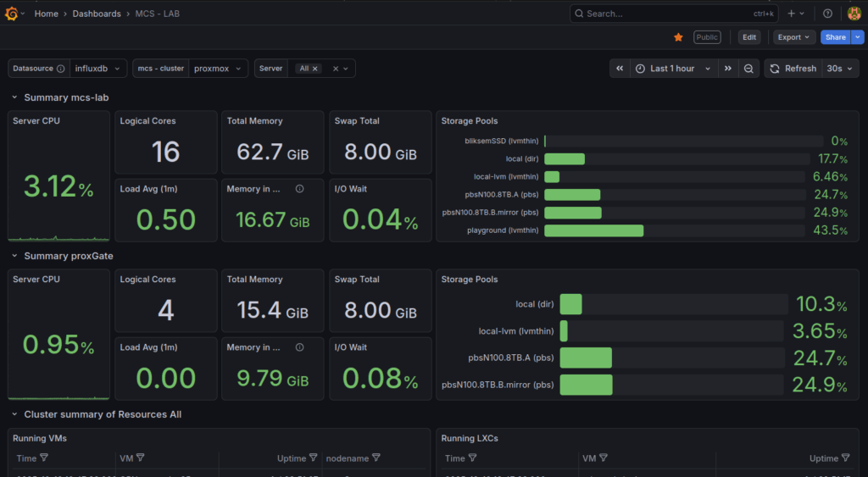The height and width of the screenshot is (477, 868).
Task: Click the user profile avatar
Action: coord(854,14)
